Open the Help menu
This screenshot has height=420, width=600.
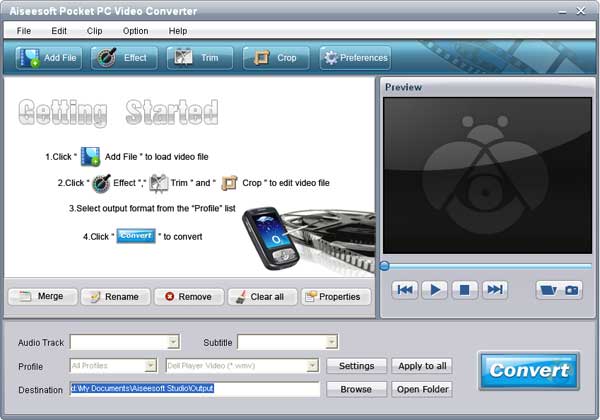click(178, 31)
